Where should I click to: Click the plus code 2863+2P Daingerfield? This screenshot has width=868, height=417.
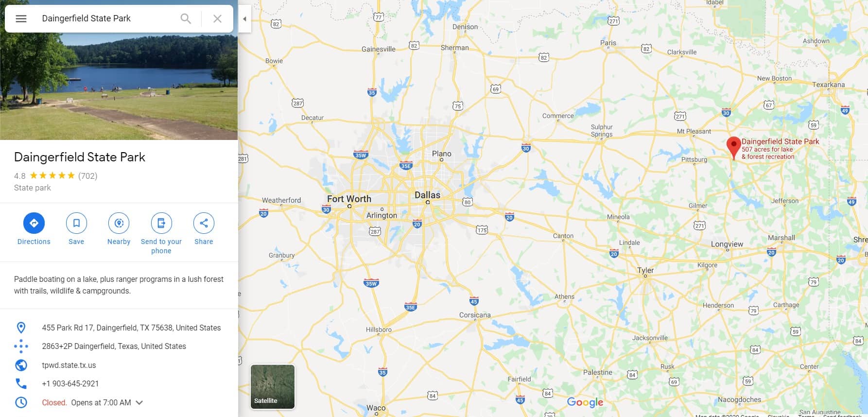click(x=114, y=346)
